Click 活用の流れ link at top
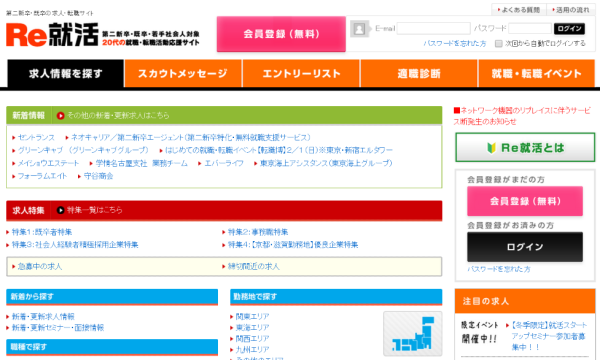Image resolution: width=600 pixels, height=360 pixels. click(x=572, y=10)
